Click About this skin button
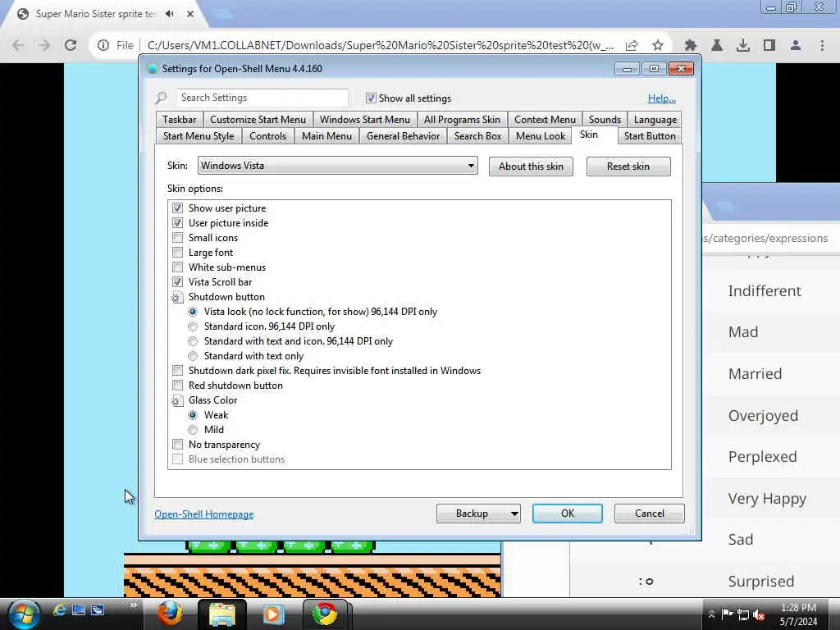The width and height of the screenshot is (840, 630). tap(531, 166)
